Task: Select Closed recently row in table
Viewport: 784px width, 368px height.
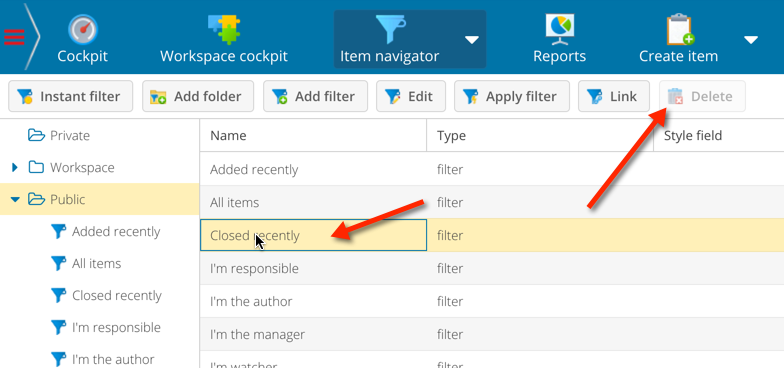Action: [x=492, y=235]
